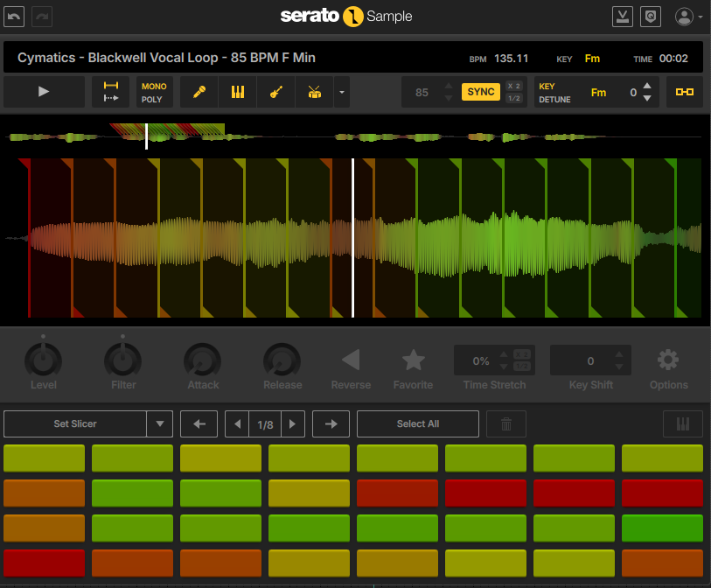The height and width of the screenshot is (588, 711).
Task: Trigger the first pad in top row
Action: tap(44, 458)
